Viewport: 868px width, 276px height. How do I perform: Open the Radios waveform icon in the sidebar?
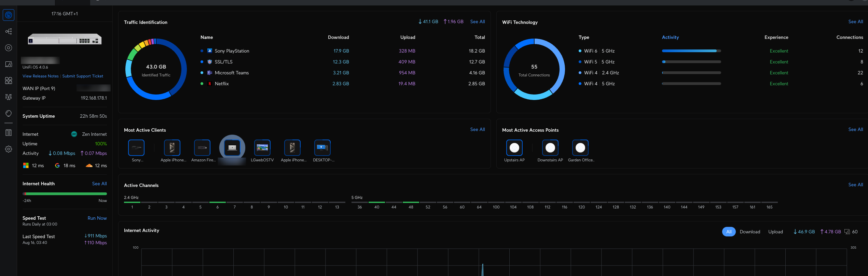pos(9,97)
